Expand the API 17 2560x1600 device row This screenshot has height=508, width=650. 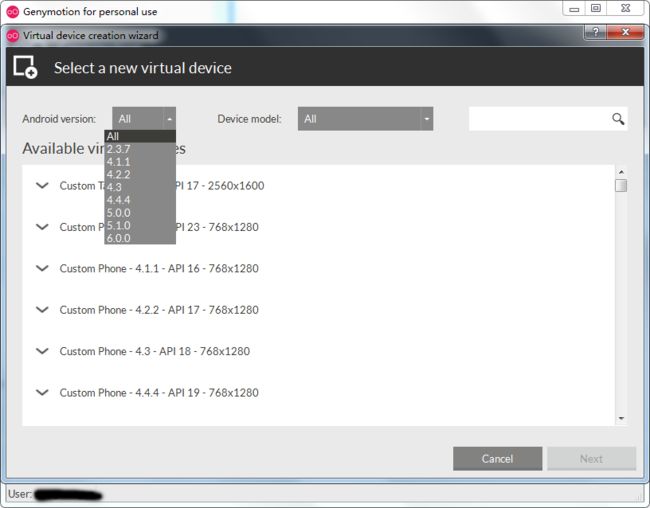pos(42,185)
